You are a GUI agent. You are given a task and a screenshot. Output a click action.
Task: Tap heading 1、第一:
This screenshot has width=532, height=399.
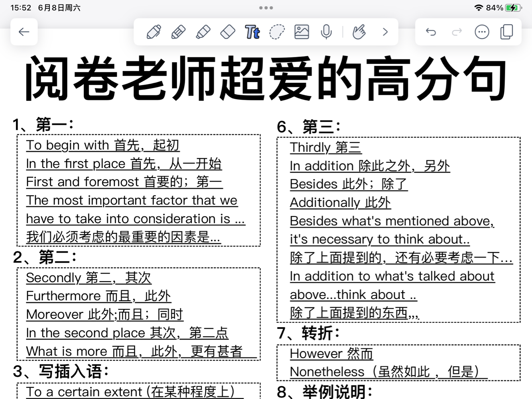[x=43, y=125]
